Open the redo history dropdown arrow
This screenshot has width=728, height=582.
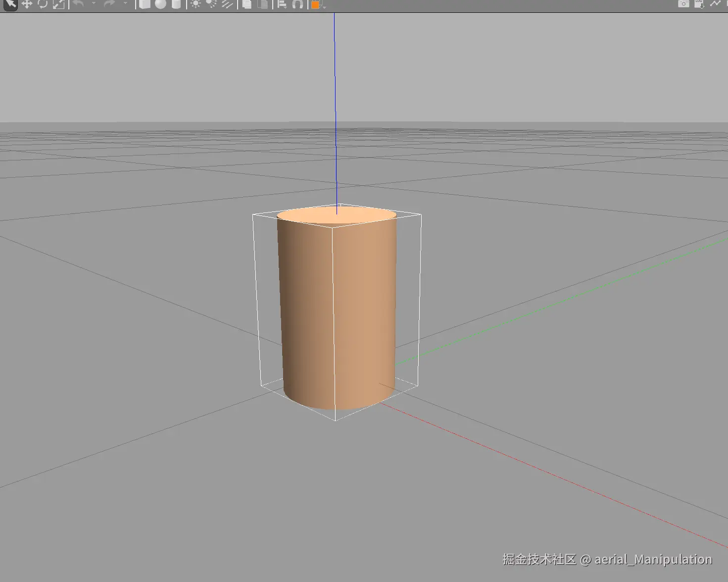pos(125,3)
